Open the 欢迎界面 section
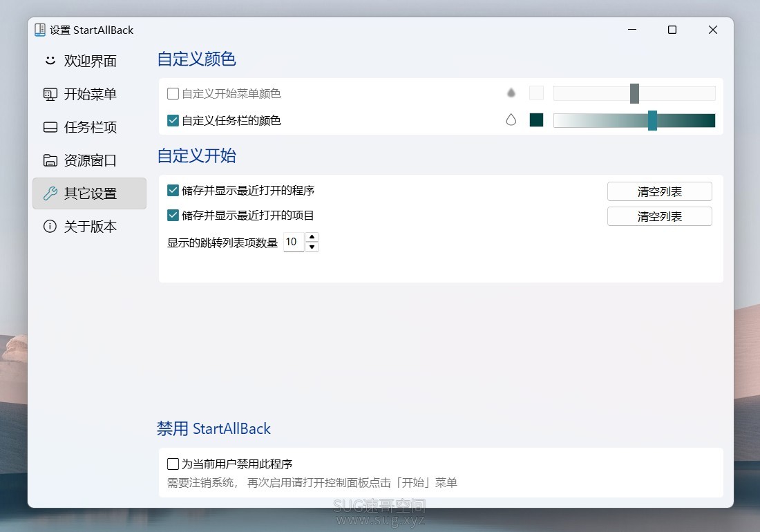Image resolution: width=760 pixels, height=532 pixels. tap(89, 61)
